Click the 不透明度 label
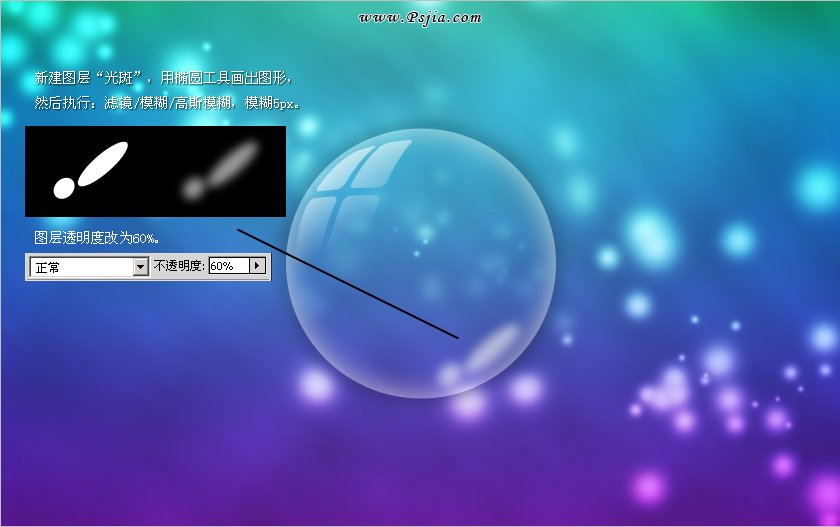The image size is (840, 527). tap(179, 266)
